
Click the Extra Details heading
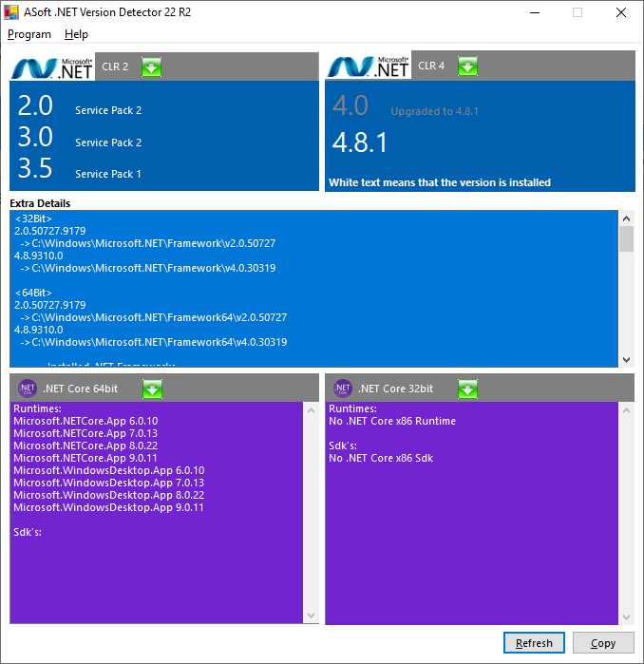(40, 203)
